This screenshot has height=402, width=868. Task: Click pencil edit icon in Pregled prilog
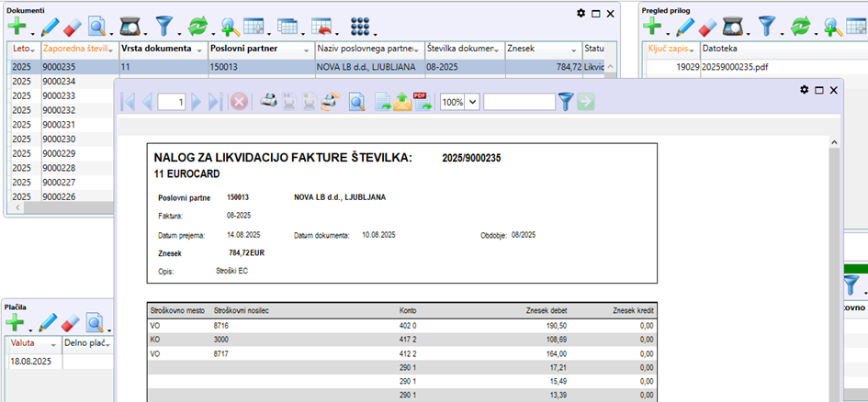[x=685, y=26]
